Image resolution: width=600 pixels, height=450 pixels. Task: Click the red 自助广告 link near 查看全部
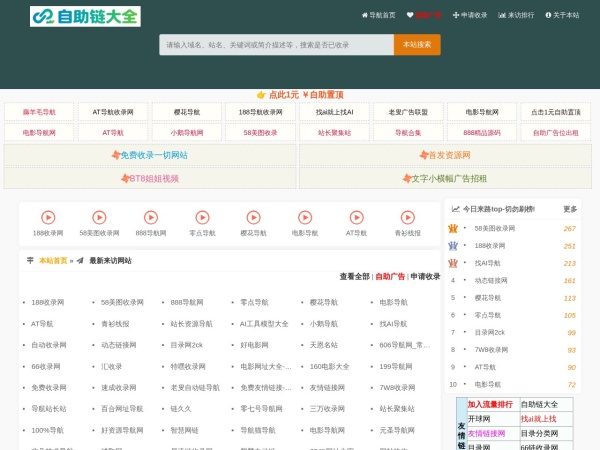tap(390, 276)
